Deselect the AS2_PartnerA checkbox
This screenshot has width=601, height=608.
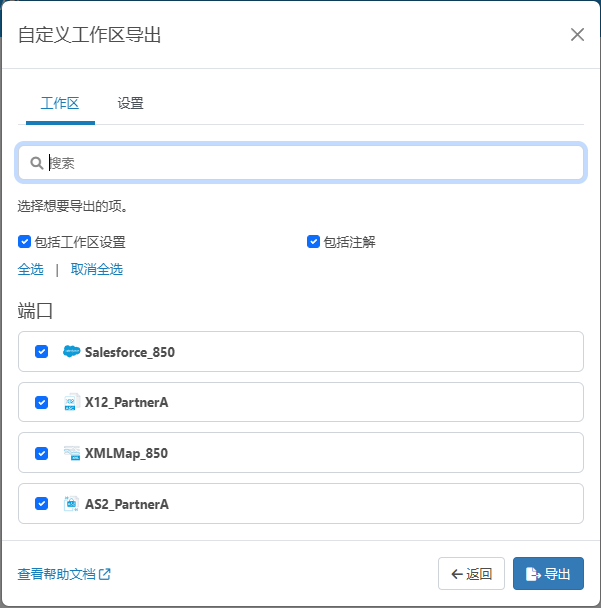[41, 504]
